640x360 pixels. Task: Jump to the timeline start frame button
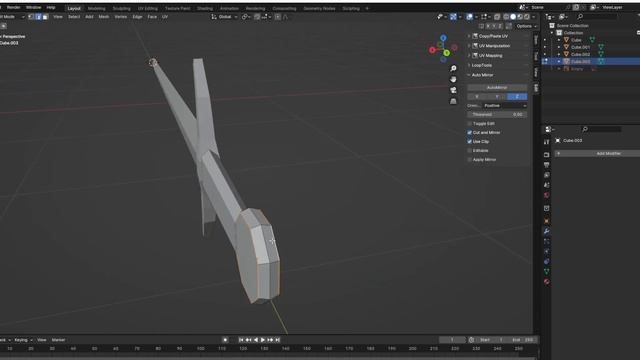(x=241, y=340)
